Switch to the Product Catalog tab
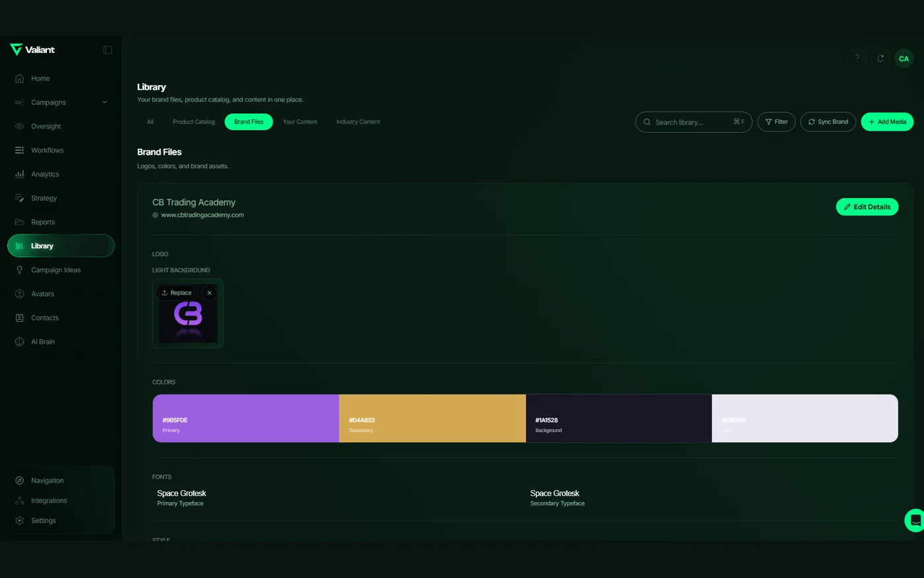The image size is (924, 578). (194, 122)
